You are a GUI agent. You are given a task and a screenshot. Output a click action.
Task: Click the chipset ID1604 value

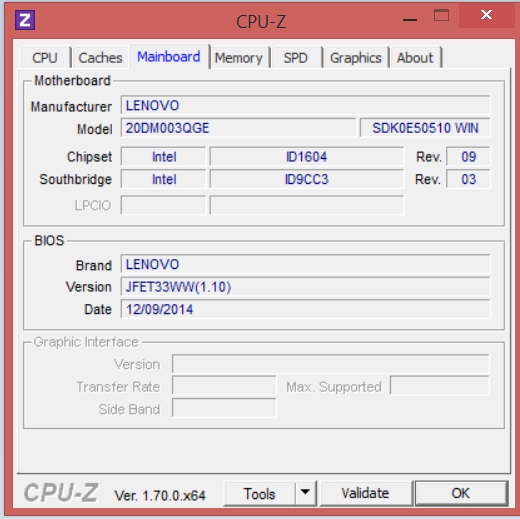pyautogui.click(x=307, y=157)
